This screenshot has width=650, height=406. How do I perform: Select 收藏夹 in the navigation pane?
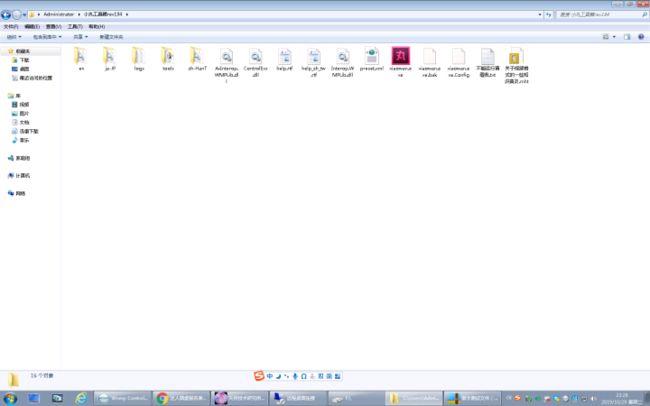[x=23, y=51]
